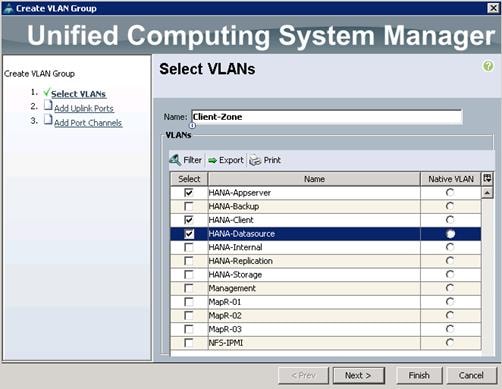The width and height of the screenshot is (502, 389).
Task: Click the green help question mark icon
Action: tap(488, 66)
